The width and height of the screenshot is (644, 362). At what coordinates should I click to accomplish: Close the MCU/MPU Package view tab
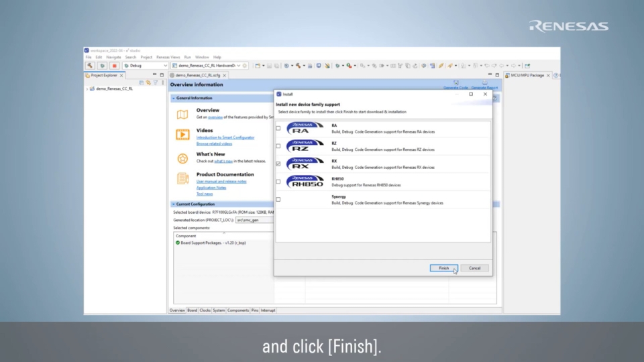[548, 76]
